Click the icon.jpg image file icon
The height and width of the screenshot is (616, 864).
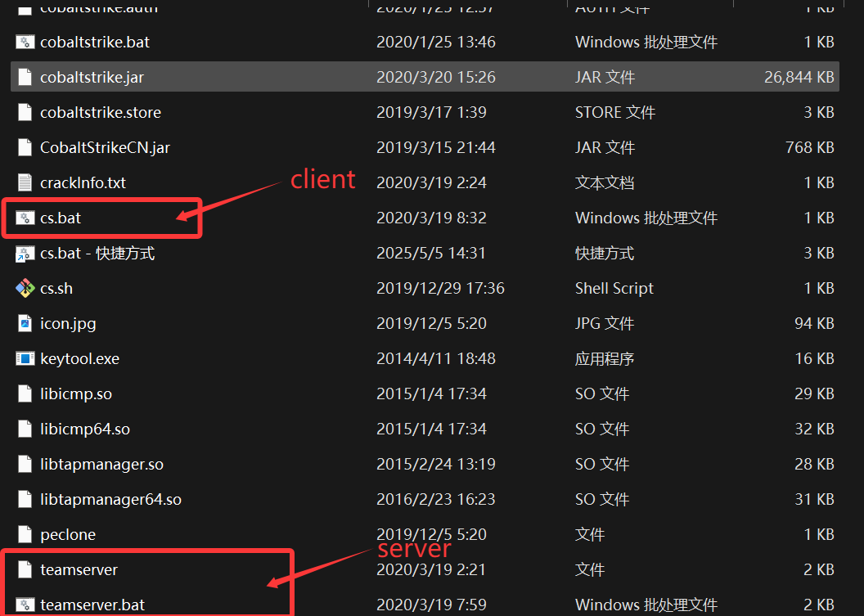[25, 323]
